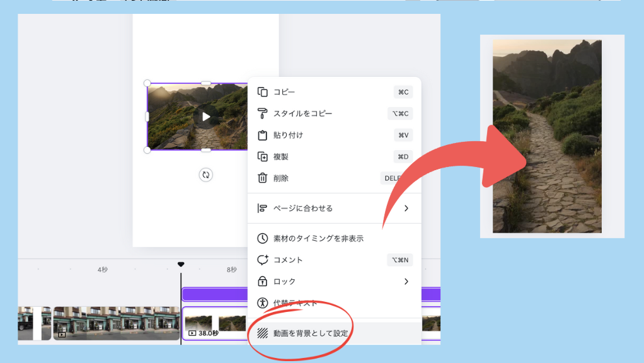Expand the chevron next to ページに合わせる
The width and height of the screenshot is (644, 363).
pyautogui.click(x=406, y=208)
